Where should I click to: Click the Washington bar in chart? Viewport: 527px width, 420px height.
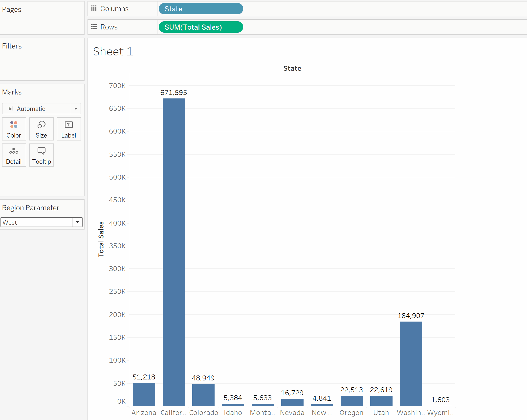tap(411, 364)
